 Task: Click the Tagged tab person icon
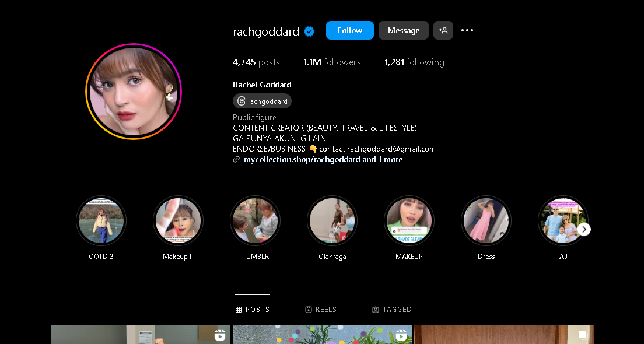pos(376,310)
